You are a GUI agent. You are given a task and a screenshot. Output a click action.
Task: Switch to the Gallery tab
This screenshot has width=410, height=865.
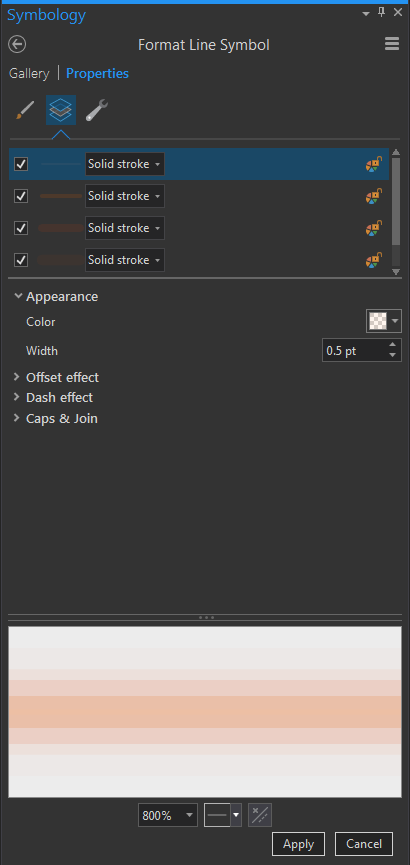(x=29, y=73)
